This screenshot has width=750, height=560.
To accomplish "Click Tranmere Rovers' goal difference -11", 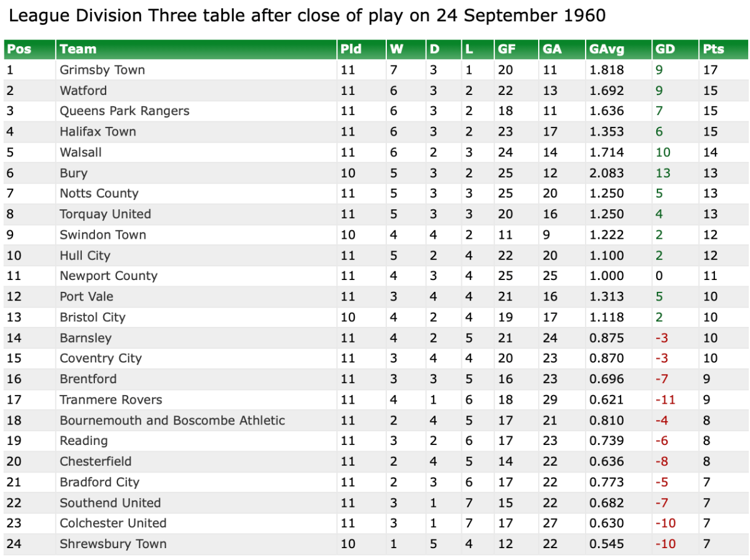I will [x=665, y=400].
